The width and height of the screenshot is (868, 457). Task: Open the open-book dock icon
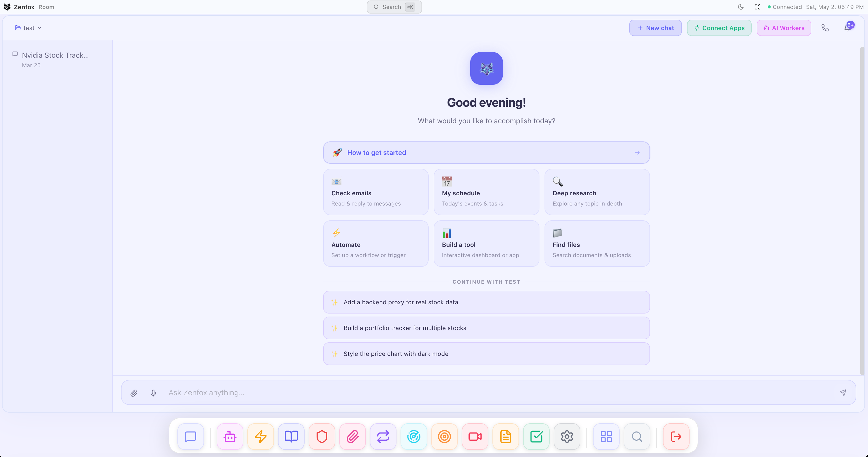point(291,436)
